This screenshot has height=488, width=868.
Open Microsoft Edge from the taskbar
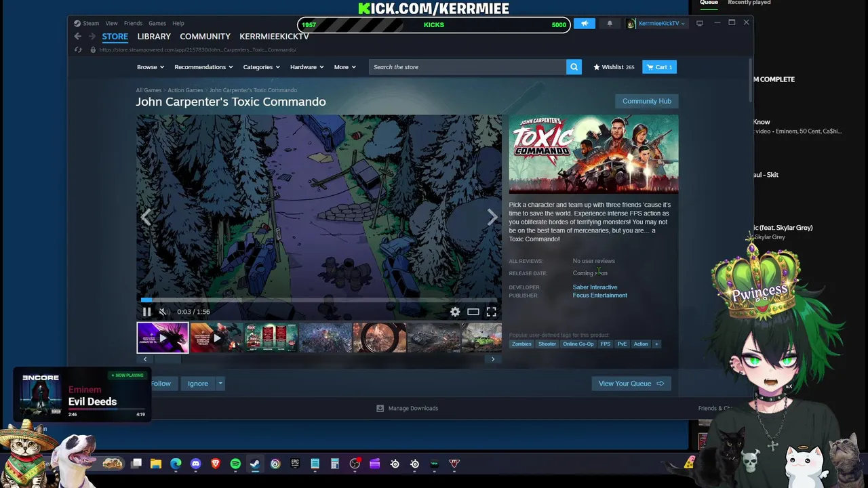tap(176, 464)
